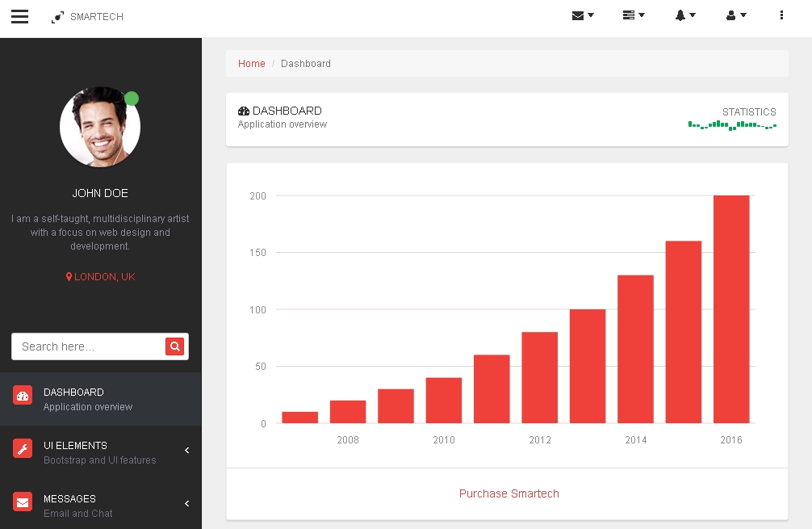Click the Smartech logo icon
The height and width of the screenshot is (529, 812).
57,17
